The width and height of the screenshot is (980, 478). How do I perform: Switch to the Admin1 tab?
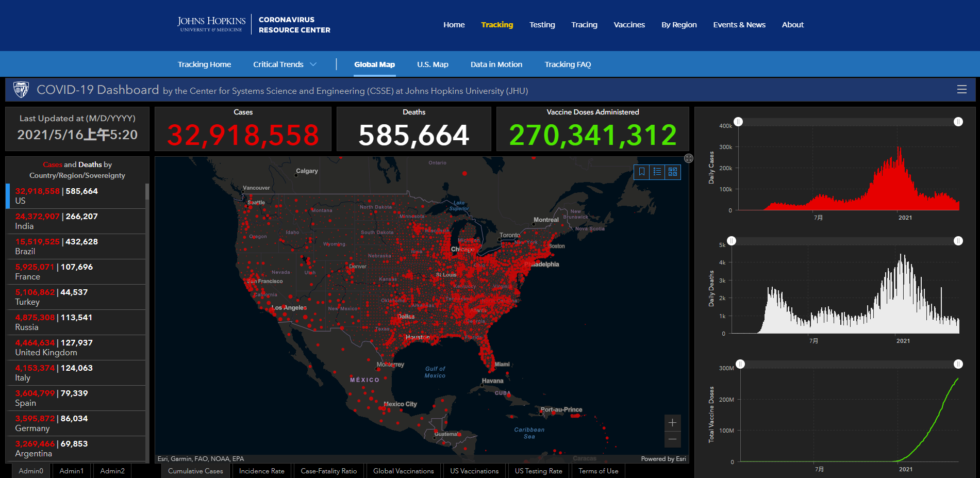(x=71, y=471)
